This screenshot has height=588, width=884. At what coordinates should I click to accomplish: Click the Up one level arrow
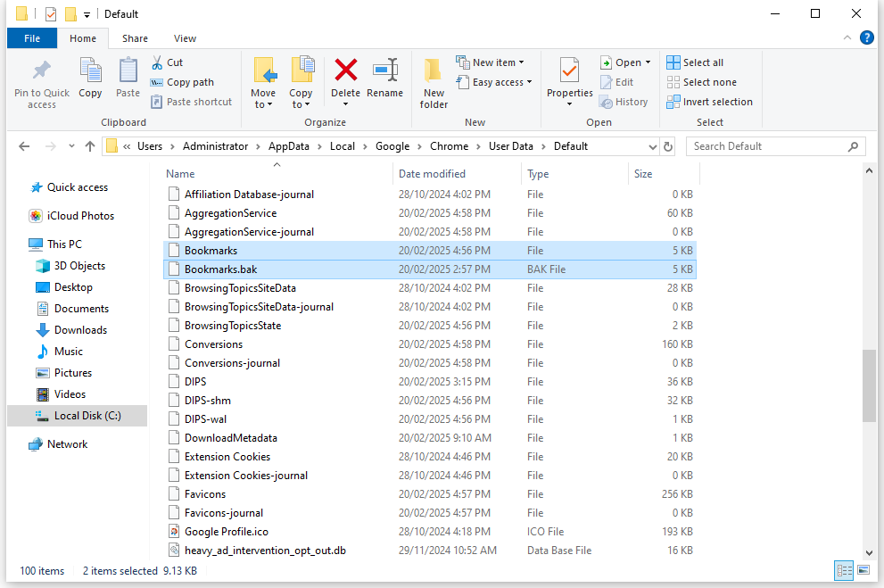89,146
